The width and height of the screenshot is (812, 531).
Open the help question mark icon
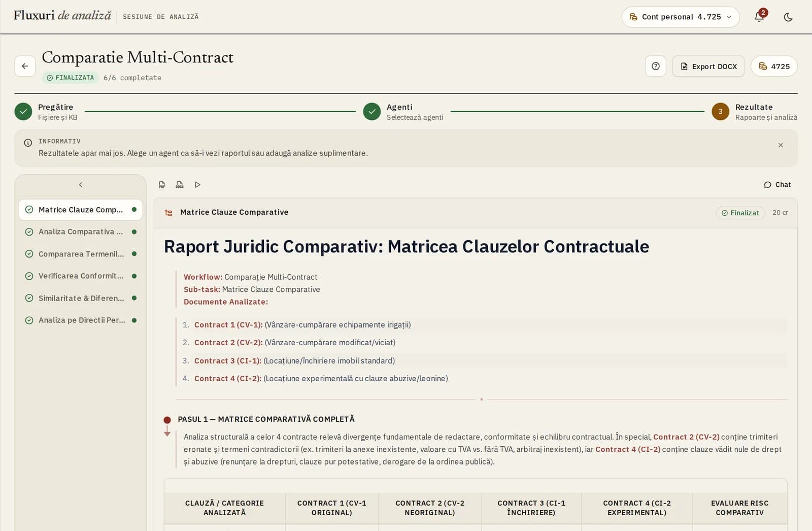656,66
